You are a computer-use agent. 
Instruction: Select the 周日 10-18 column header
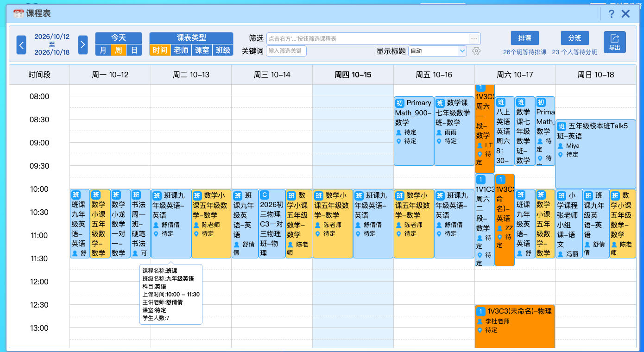pos(596,75)
